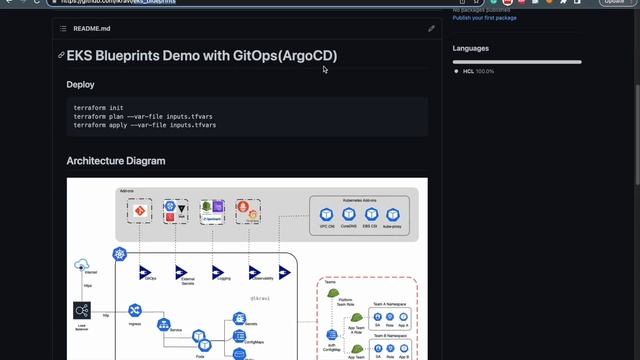640x360 pixels.
Task: Click the Architecture Diagram section heading
Action: pos(116,161)
